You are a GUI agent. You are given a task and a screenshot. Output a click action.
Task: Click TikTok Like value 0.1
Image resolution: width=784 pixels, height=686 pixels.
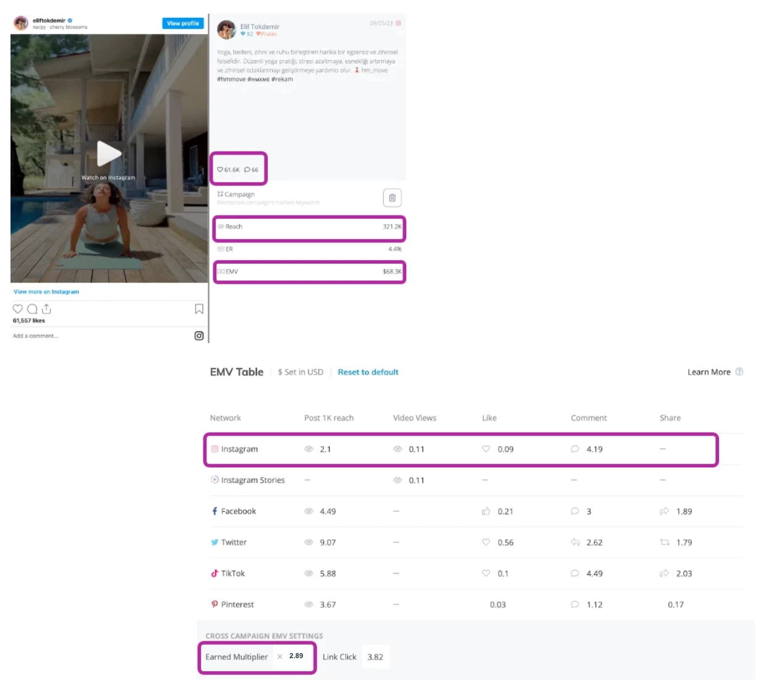pyautogui.click(x=503, y=574)
